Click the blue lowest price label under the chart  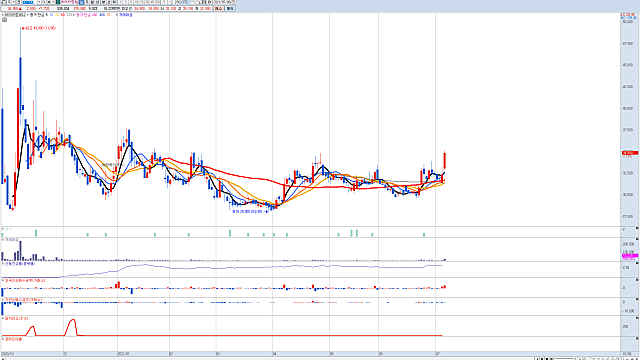(x=250, y=211)
